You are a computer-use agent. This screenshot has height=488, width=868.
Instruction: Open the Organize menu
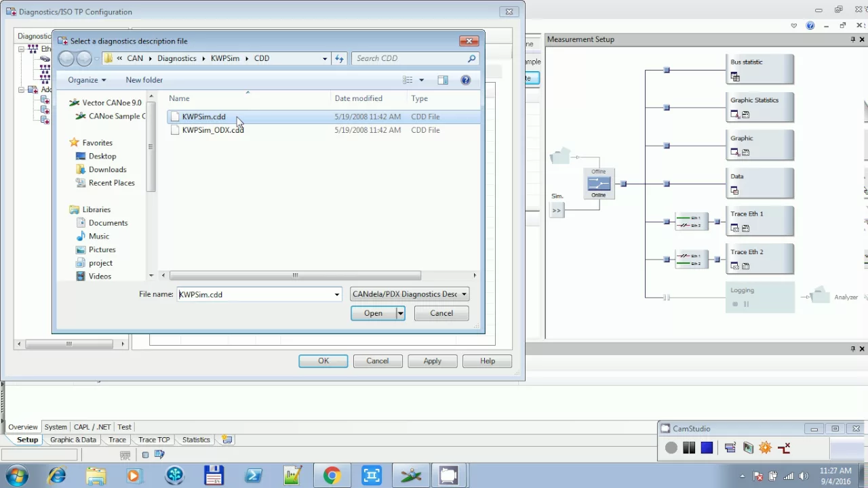point(87,80)
